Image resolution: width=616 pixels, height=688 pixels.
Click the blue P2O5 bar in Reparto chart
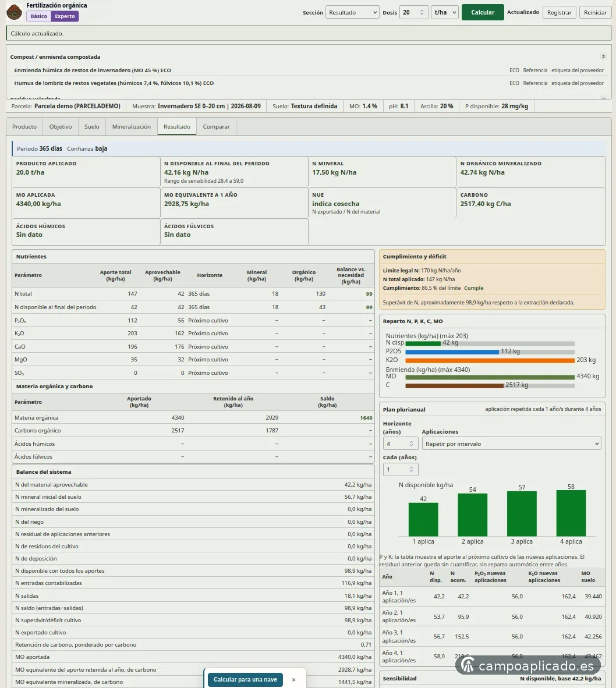452,352
